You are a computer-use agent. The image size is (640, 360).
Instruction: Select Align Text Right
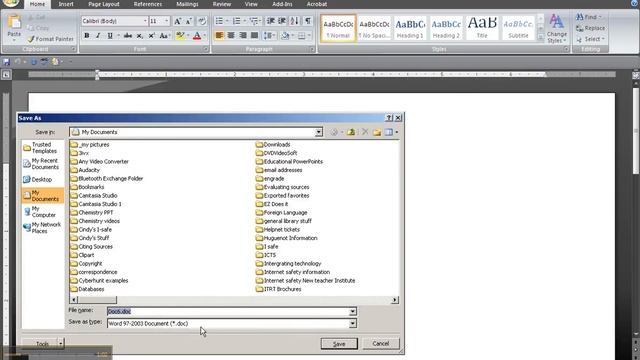pyautogui.click(x=243, y=36)
